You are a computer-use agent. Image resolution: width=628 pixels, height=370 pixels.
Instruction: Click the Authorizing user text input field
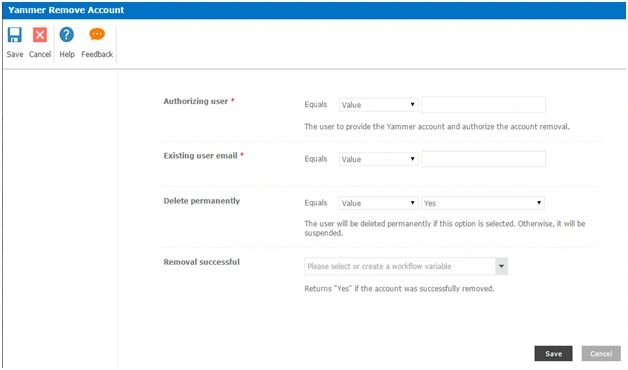click(483, 105)
